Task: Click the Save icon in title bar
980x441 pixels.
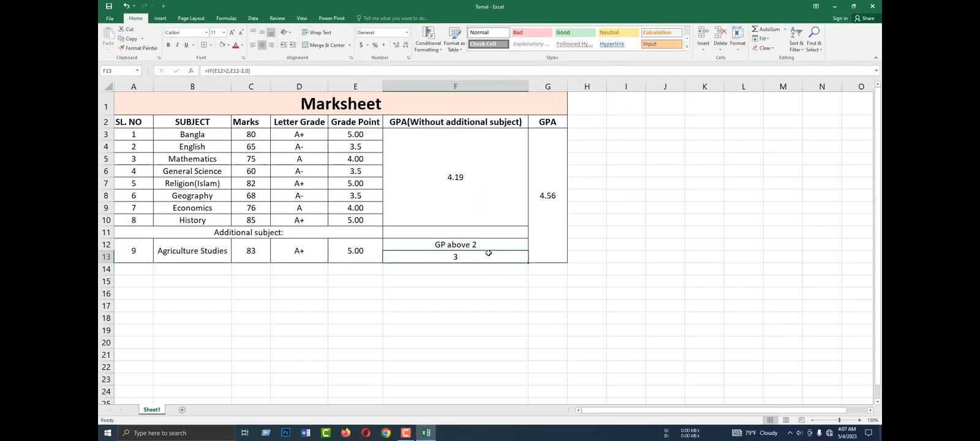Action: pos(108,6)
